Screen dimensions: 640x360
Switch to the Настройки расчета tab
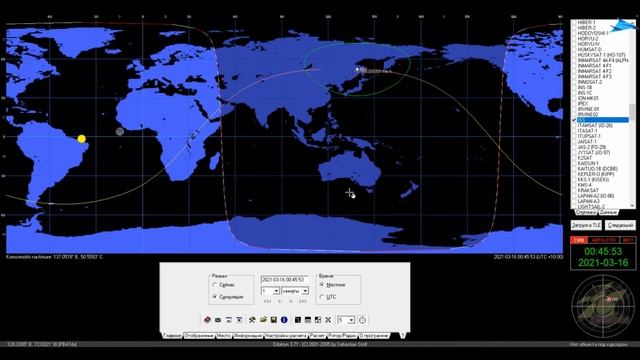(x=286, y=336)
